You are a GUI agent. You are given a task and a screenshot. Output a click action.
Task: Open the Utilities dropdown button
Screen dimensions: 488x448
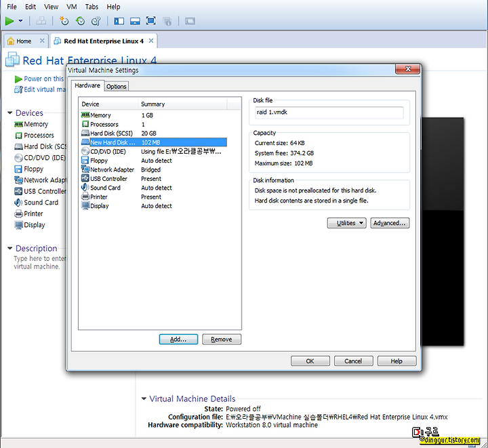[x=347, y=223]
